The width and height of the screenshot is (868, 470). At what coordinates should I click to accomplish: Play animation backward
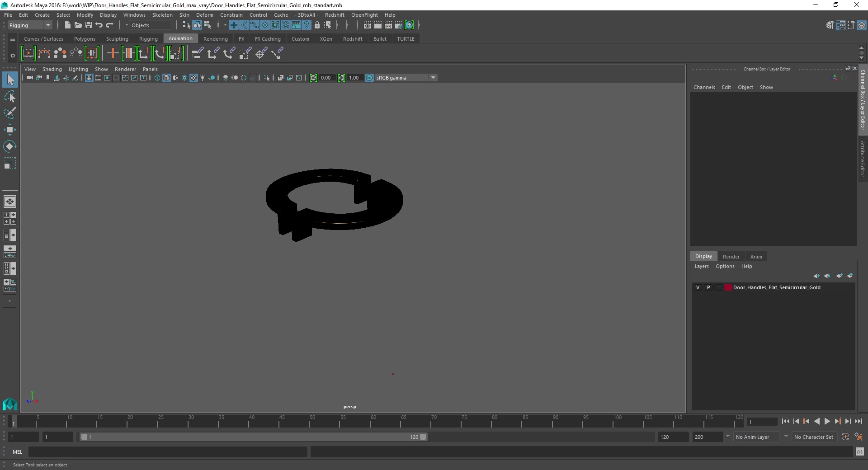point(816,421)
